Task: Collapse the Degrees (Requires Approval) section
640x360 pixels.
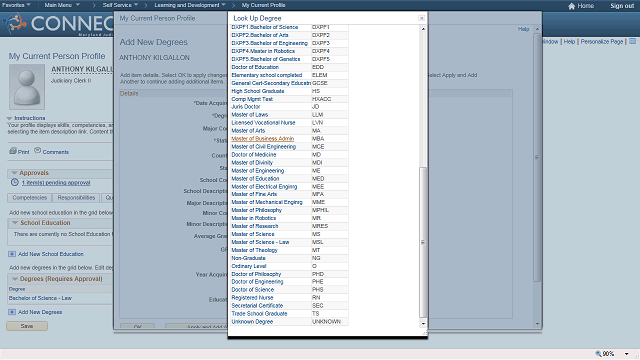Action: tap(15, 279)
